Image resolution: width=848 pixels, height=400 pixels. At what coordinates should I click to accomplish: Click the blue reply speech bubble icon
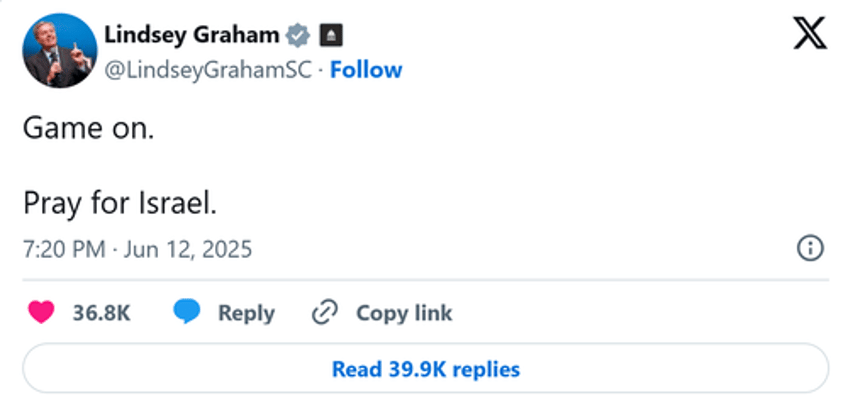coord(187,312)
